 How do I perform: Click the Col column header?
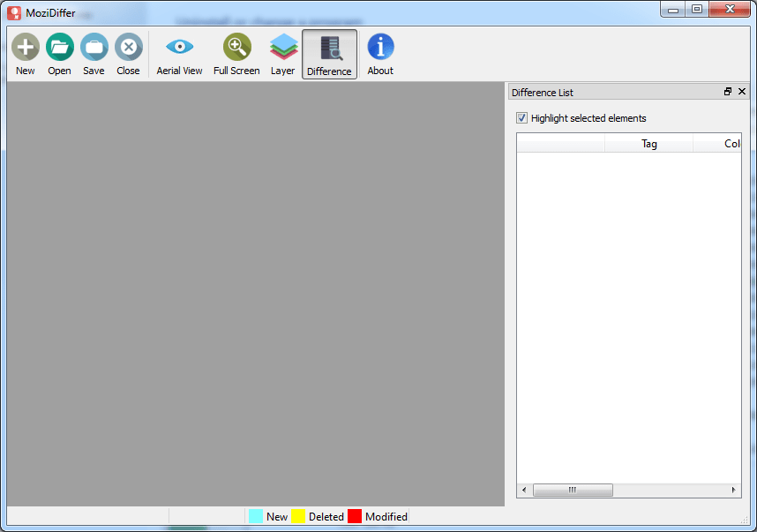click(x=732, y=143)
